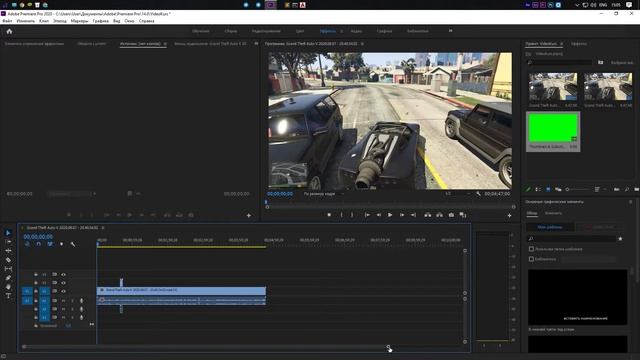Click Mark In in Program monitor
Image resolution: width=640 pixels, height=360 pixels.
[341, 215]
